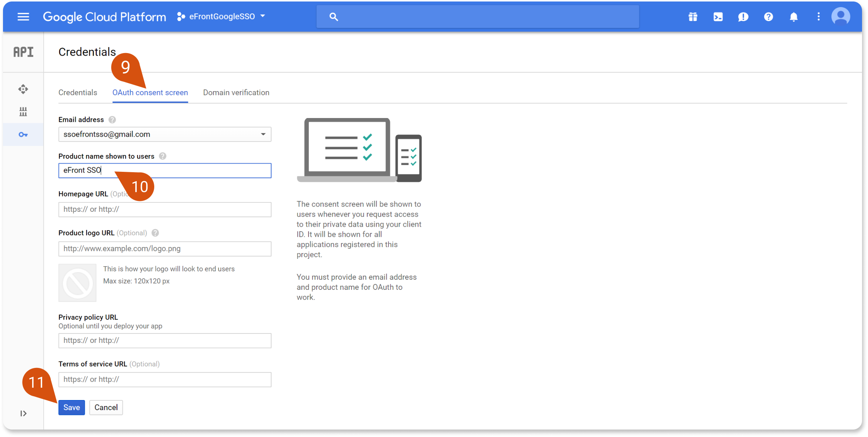Click the Cancel button

[106, 407]
